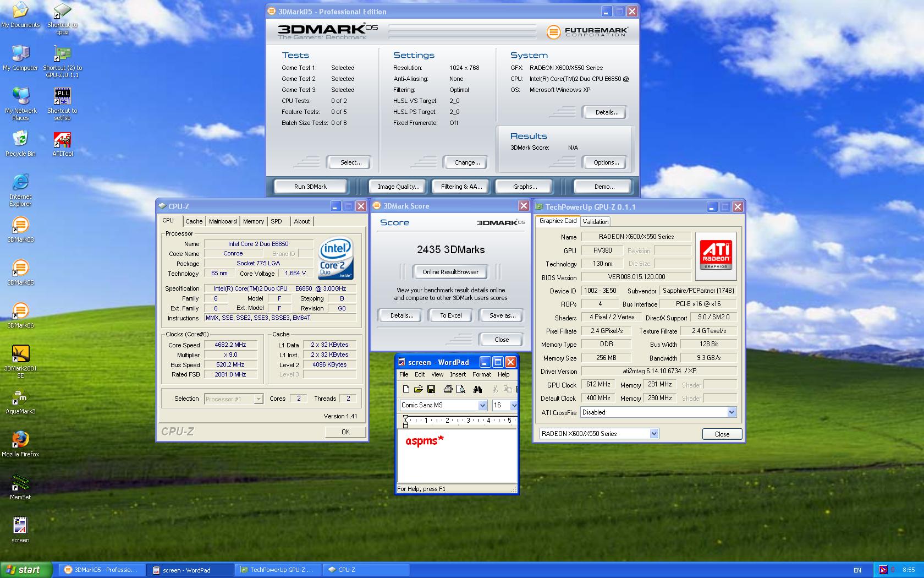Open Shortcut to cpuz desktop icon
The width and height of the screenshot is (924, 578).
point(62,19)
